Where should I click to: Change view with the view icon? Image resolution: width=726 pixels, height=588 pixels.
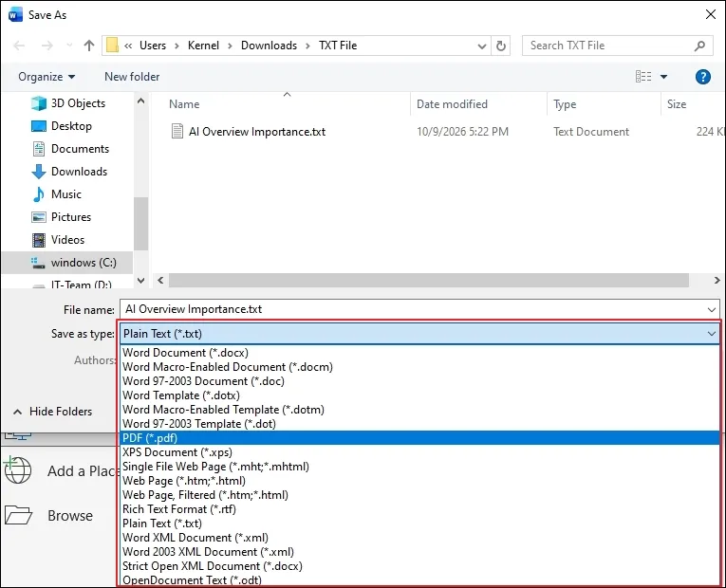pos(643,76)
